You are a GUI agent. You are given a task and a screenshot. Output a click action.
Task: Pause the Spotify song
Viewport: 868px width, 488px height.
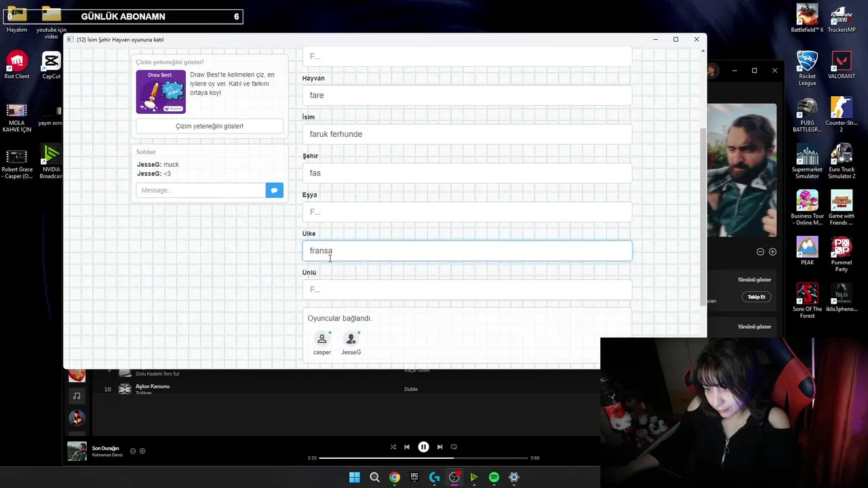point(423,447)
